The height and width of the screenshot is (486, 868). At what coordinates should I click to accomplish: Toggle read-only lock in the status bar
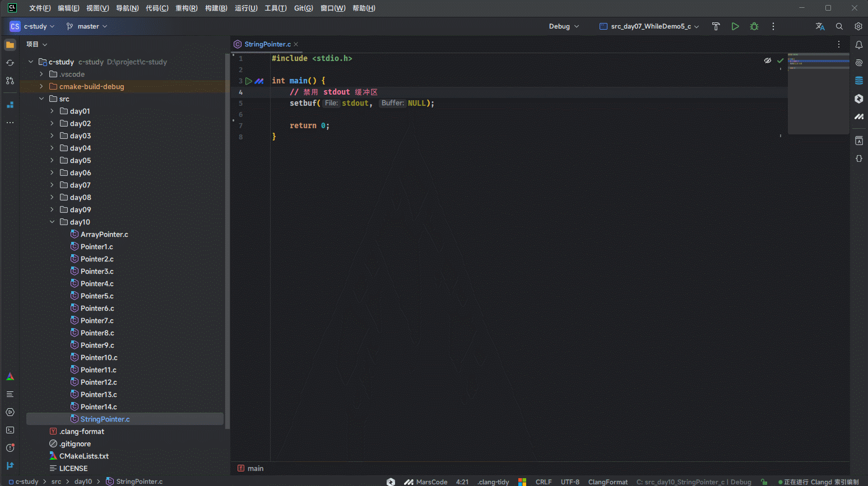coord(763,482)
